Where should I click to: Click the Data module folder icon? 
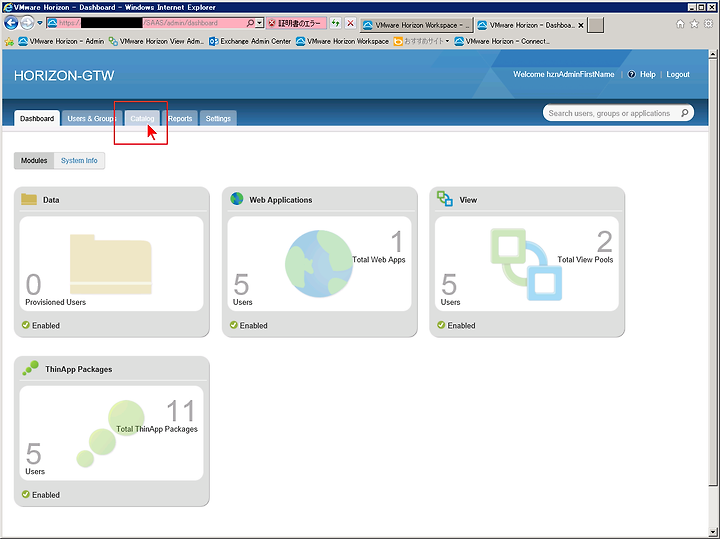[29, 199]
